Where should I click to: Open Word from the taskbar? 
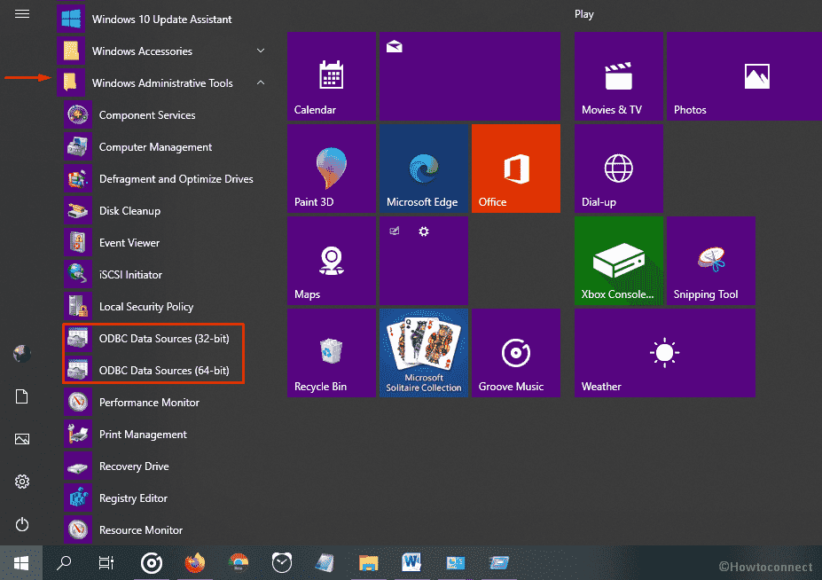tap(412, 563)
